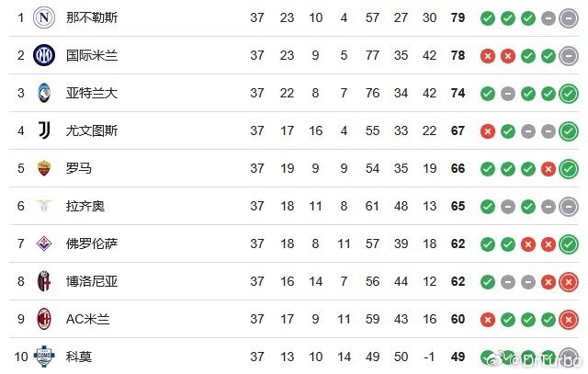Click AC Milan's latest loss result circle

569,319
